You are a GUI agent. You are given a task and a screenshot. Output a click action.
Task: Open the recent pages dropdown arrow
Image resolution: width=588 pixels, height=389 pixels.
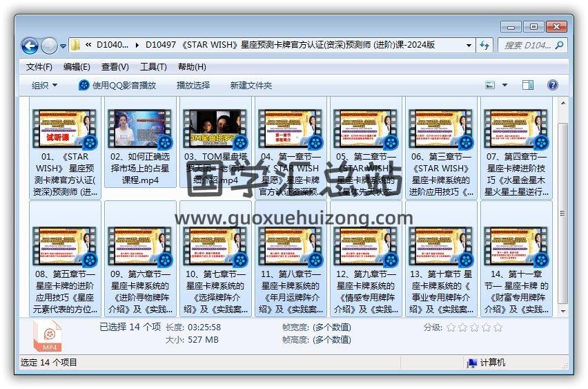coord(63,46)
